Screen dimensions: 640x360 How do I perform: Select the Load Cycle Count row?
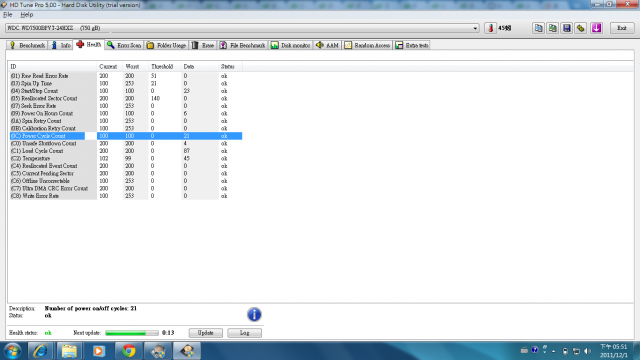[126, 151]
